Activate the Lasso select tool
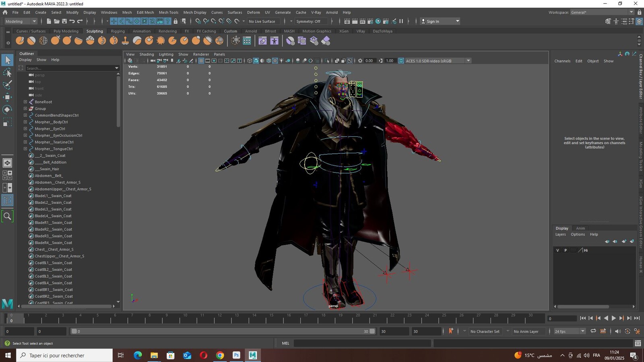 pos(8,73)
